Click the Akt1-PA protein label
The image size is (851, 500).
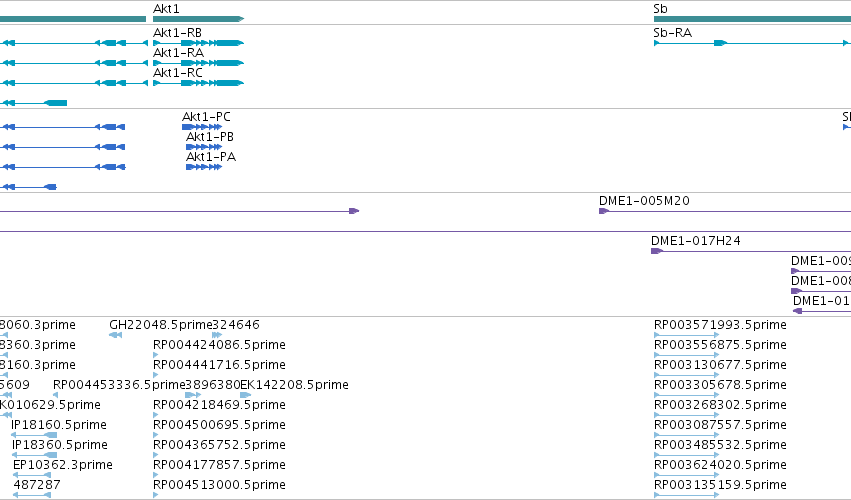211,157
